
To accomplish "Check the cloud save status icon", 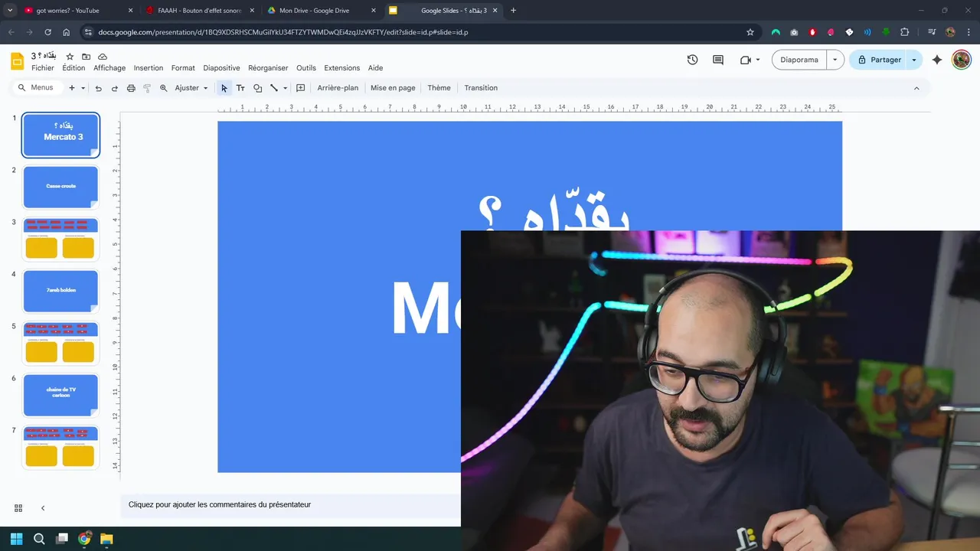I will pos(103,57).
